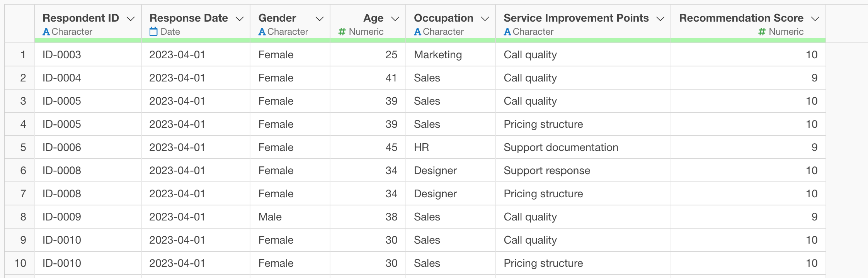Screen dimensions: 868x278
Task: Click the hash icon under Recommendation Score
Action: point(762,32)
